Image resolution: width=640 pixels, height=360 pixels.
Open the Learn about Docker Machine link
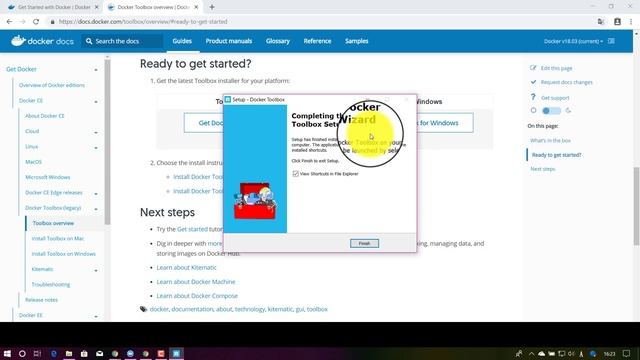[x=196, y=282]
